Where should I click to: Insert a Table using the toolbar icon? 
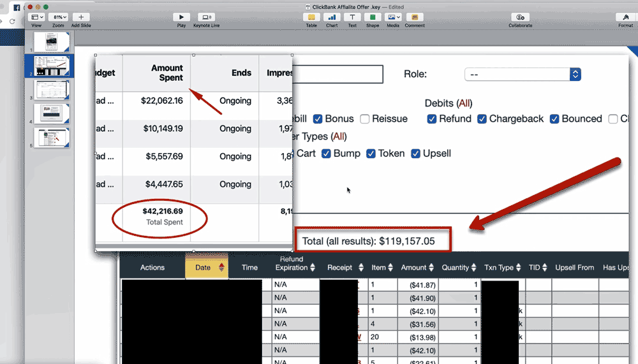[311, 17]
